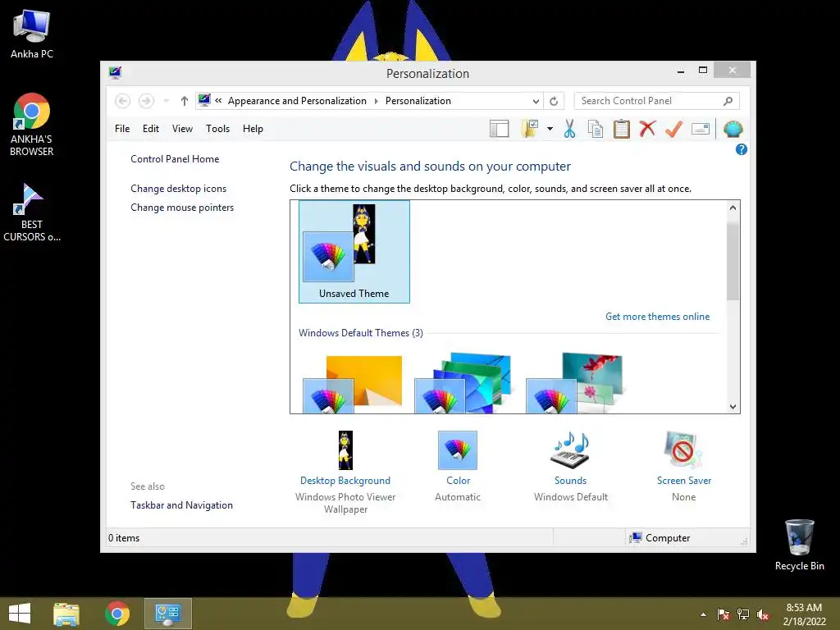Click the muted volume tray icon

pyautogui.click(x=763, y=614)
